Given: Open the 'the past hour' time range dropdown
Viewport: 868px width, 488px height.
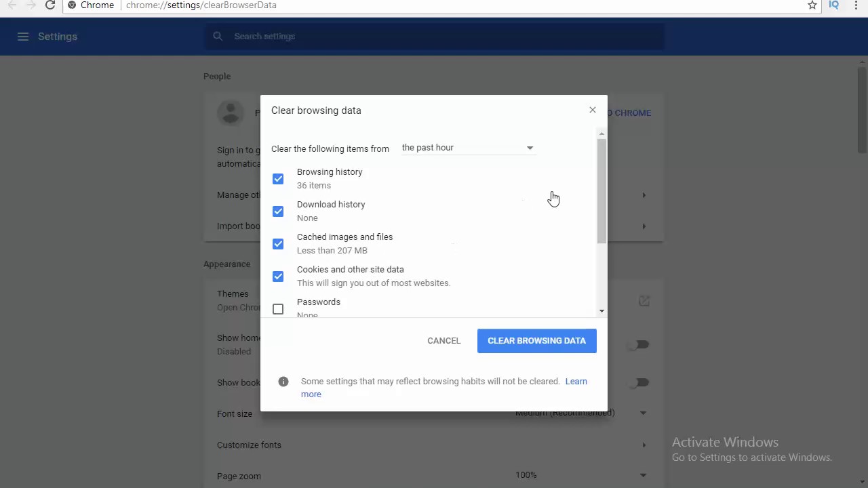Looking at the screenshot, I should click(468, 148).
